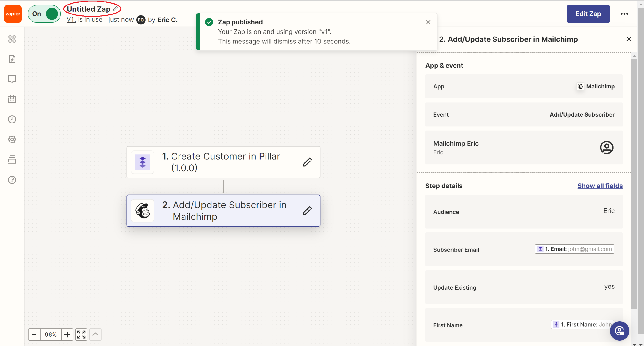Open the help question mark icon
Screen dimensions: 644x346
pyautogui.click(x=12, y=180)
